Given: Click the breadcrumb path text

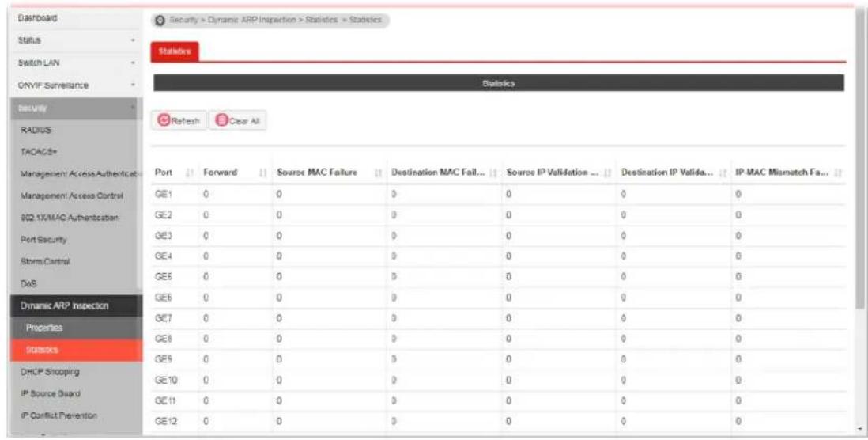Looking at the screenshot, I should coord(275,20).
